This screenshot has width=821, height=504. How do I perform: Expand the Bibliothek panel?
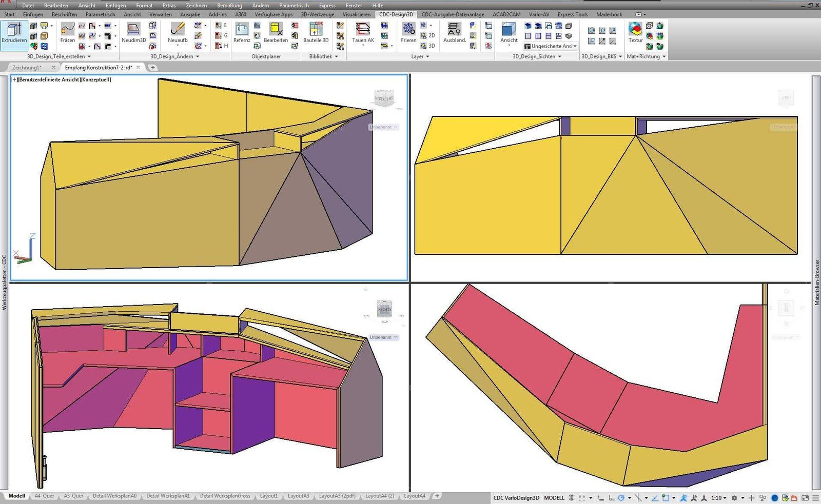click(323, 56)
